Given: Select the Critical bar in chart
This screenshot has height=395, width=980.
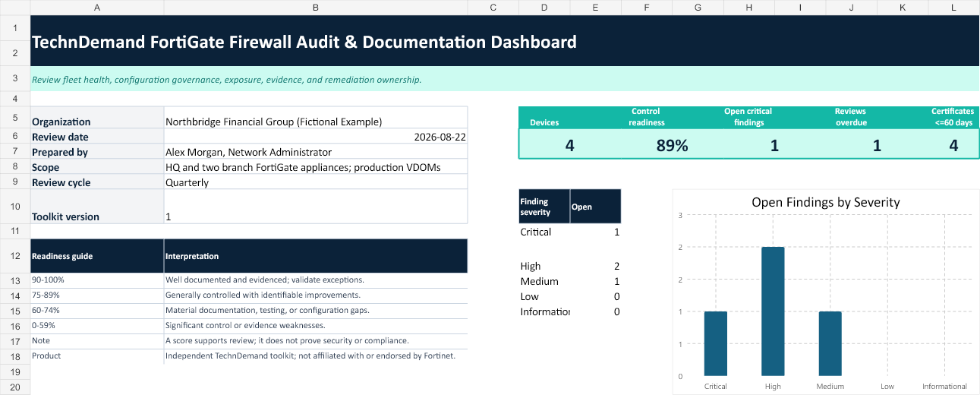Looking at the screenshot, I should (715, 343).
